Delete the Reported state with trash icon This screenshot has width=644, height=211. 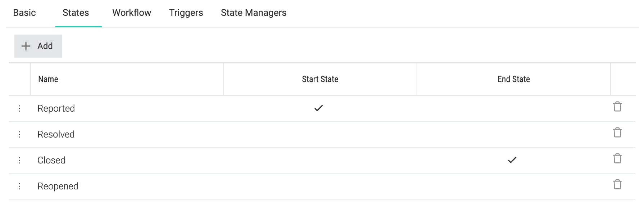(x=617, y=107)
